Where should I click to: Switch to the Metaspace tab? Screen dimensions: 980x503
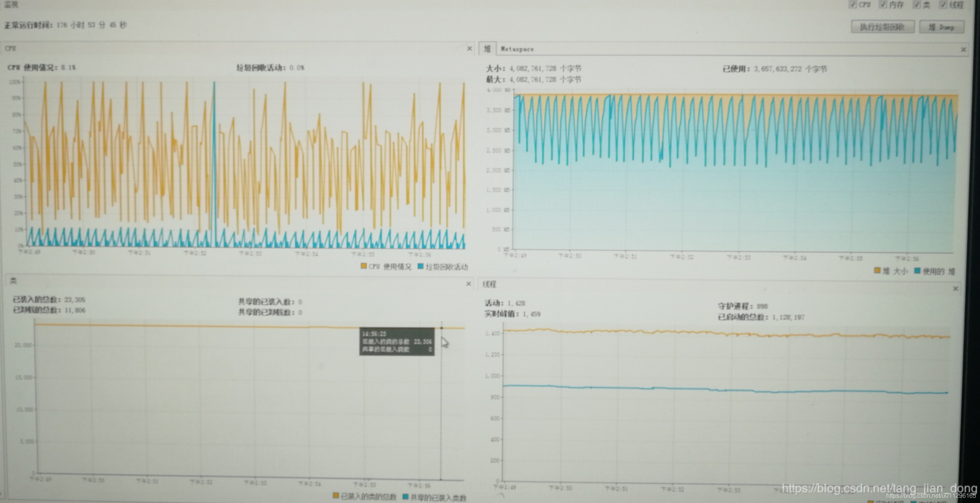[x=517, y=49]
